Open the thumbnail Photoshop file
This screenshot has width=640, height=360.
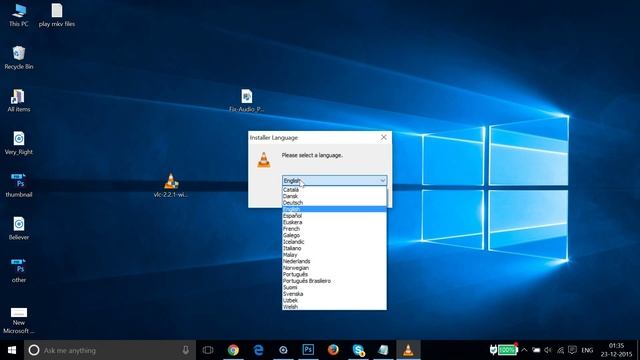coord(19,186)
